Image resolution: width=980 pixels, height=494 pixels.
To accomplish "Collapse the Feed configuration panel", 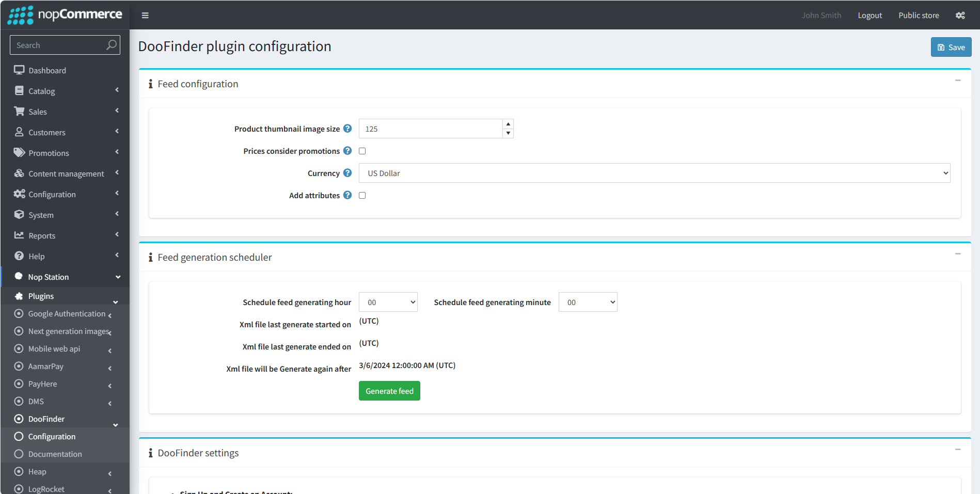I will pyautogui.click(x=958, y=81).
